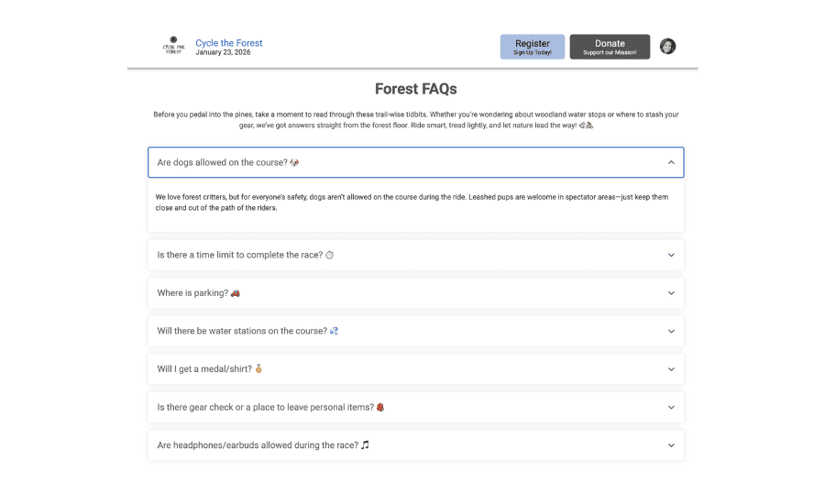825x504 pixels.
Task: Click the car emoji beside parking question
Action: click(x=236, y=293)
